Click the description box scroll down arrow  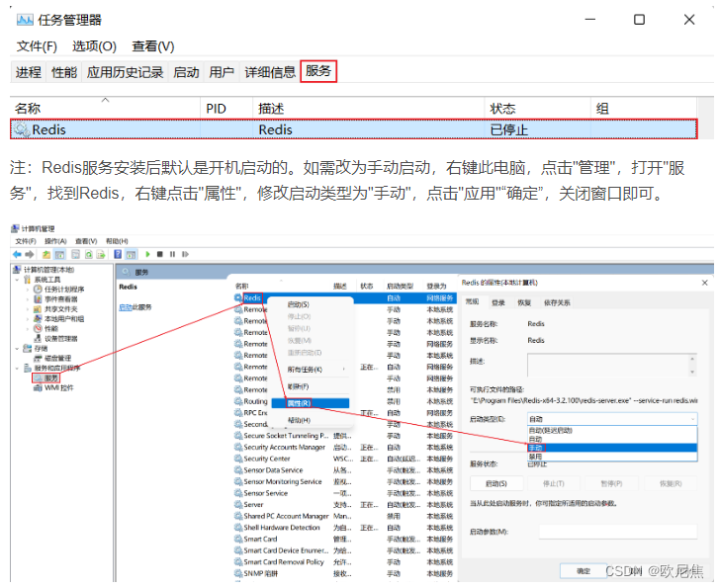pos(692,373)
